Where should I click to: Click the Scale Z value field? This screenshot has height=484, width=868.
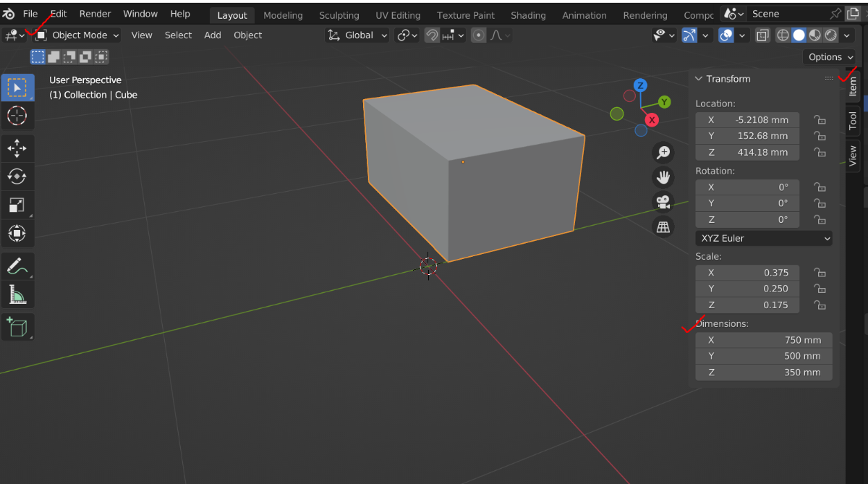point(747,305)
